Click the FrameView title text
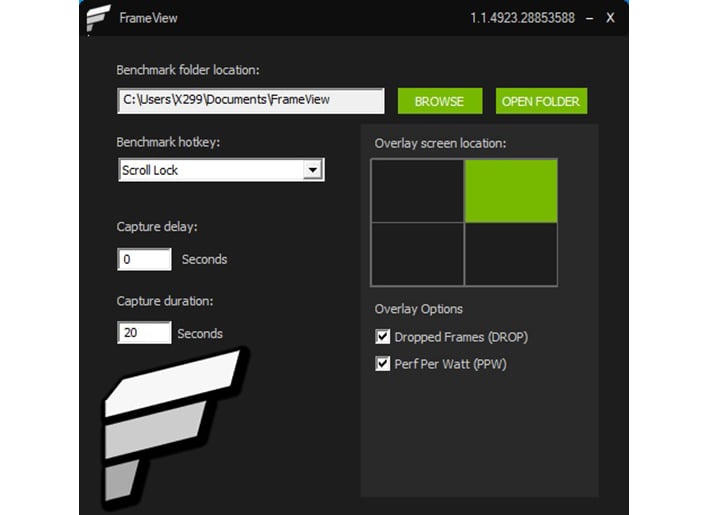 [148, 18]
